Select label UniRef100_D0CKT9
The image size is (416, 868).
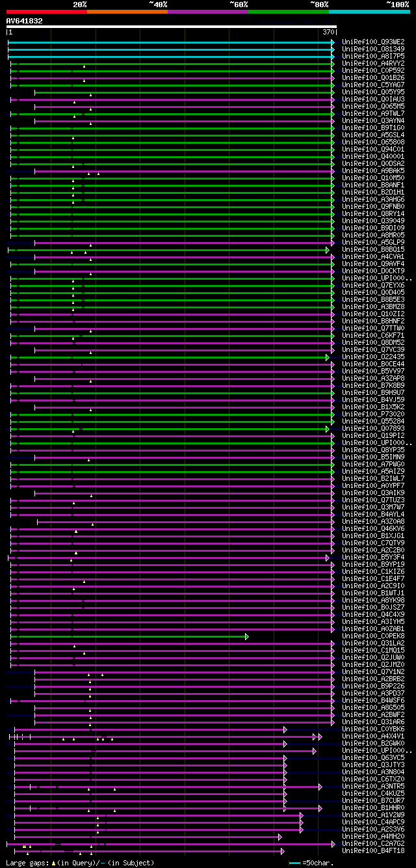pos(373,271)
